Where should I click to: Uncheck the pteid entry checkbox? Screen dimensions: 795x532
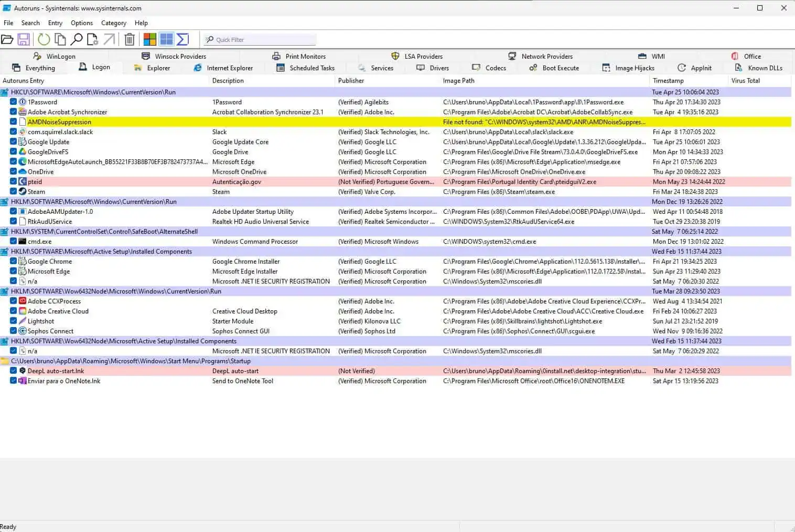(14, 181)
